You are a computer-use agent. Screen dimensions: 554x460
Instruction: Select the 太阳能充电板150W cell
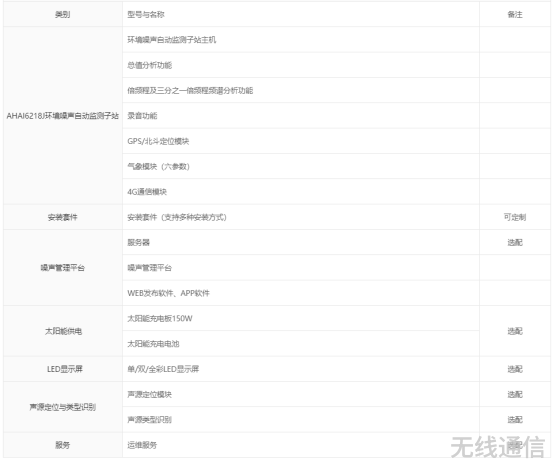coord(301,318)
